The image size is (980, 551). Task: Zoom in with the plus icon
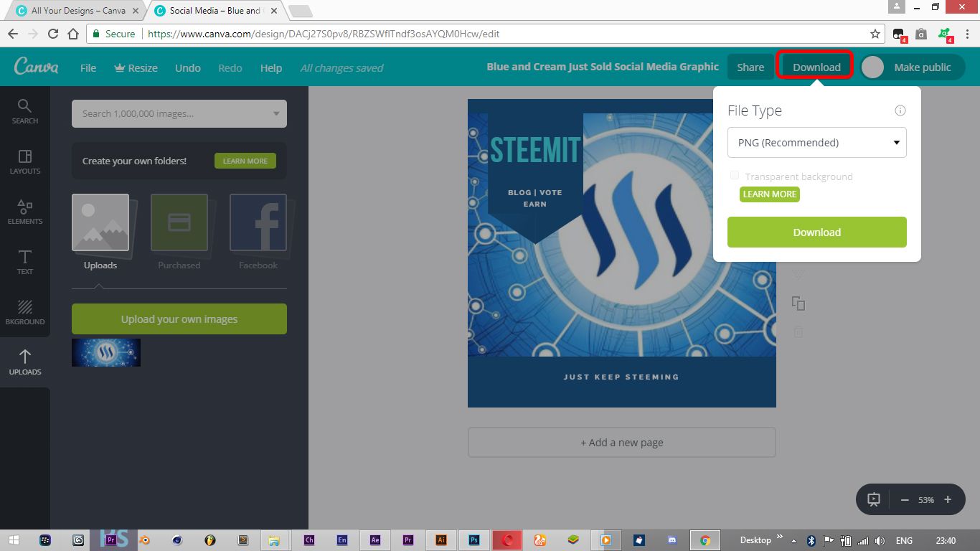pyautogui.click(x=948, y=499)
